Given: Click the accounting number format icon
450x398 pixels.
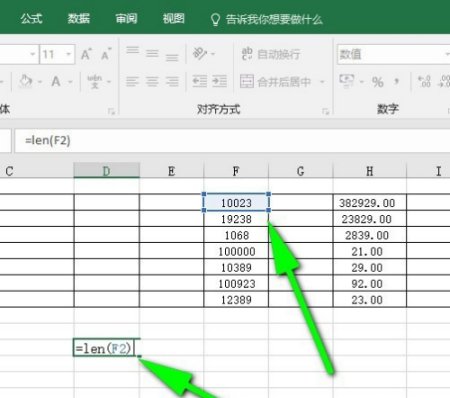Looking at the screenshot, I should point(347,81).
